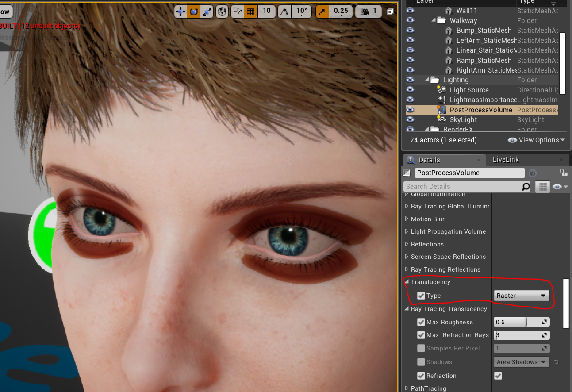Uncheck the Translucency Type override checkbox
This screenshot has height=392, width=572.
pos(421,296)
